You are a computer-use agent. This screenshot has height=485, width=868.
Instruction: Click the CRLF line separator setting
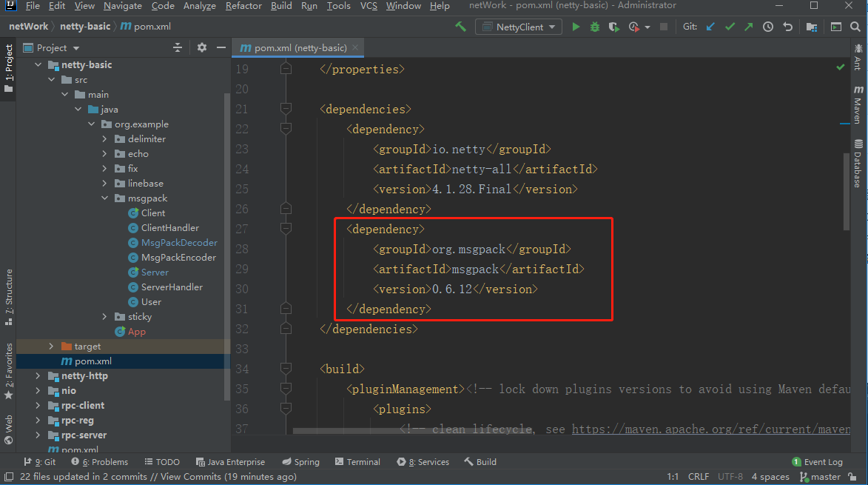(x=698, y=477)
